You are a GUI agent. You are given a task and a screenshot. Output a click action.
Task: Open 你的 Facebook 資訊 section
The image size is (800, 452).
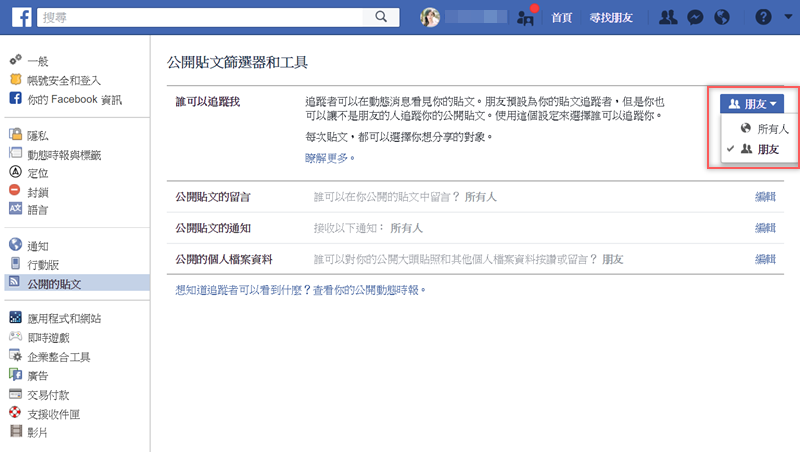point(74,99)
